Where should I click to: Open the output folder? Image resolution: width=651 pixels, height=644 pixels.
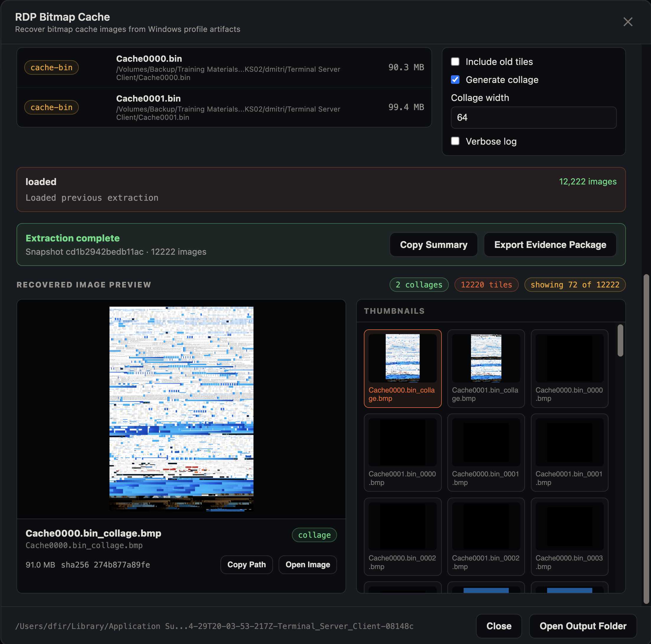(583, 626)
